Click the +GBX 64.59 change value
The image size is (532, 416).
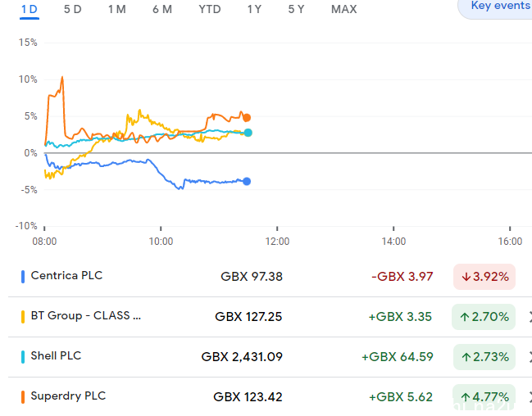[398, 357]
